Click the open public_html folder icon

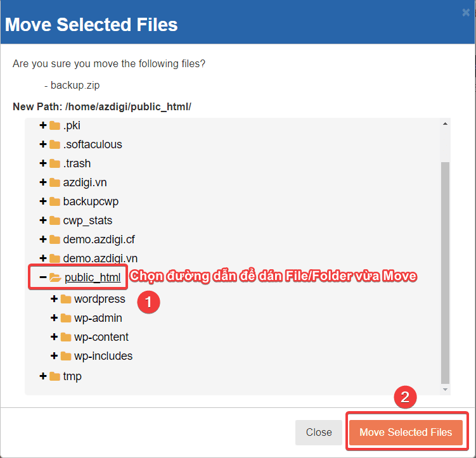[55, 277]
